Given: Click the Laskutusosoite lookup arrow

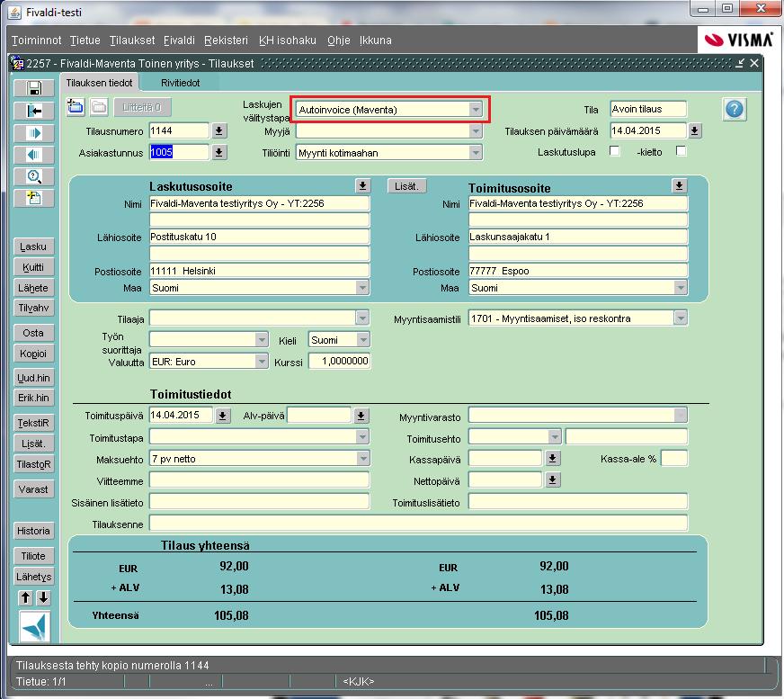Looking at the screenshot, I should point(362,185).
